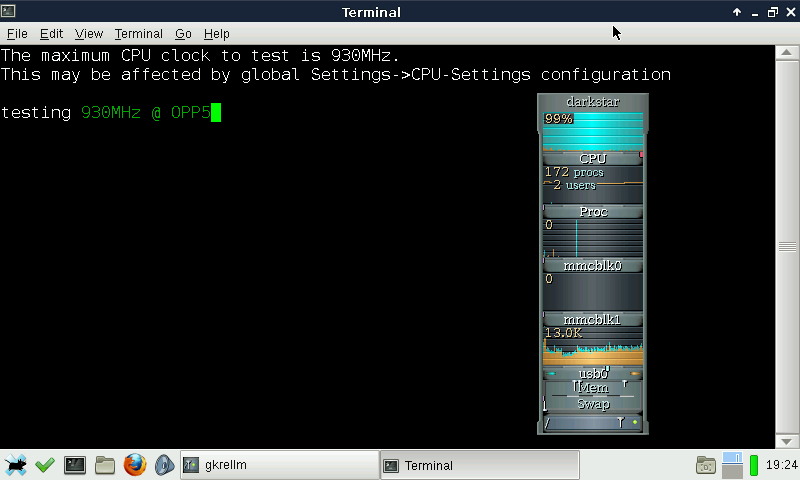Click the Mem meter in gkrellm

pos(593,388)
